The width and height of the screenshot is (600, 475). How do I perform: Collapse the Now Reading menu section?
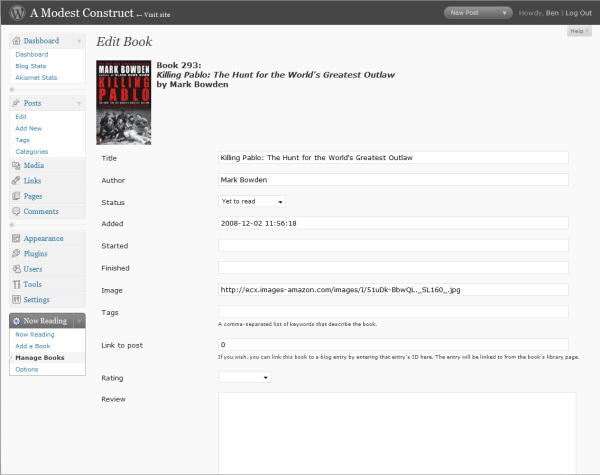pos(79,321)
